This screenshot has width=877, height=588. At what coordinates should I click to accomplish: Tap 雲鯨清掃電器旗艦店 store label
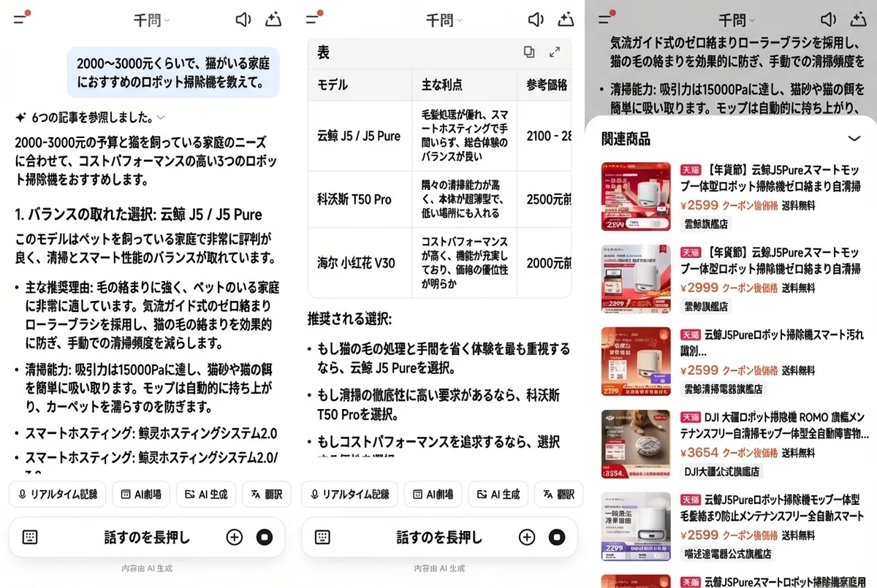[724, 389]
